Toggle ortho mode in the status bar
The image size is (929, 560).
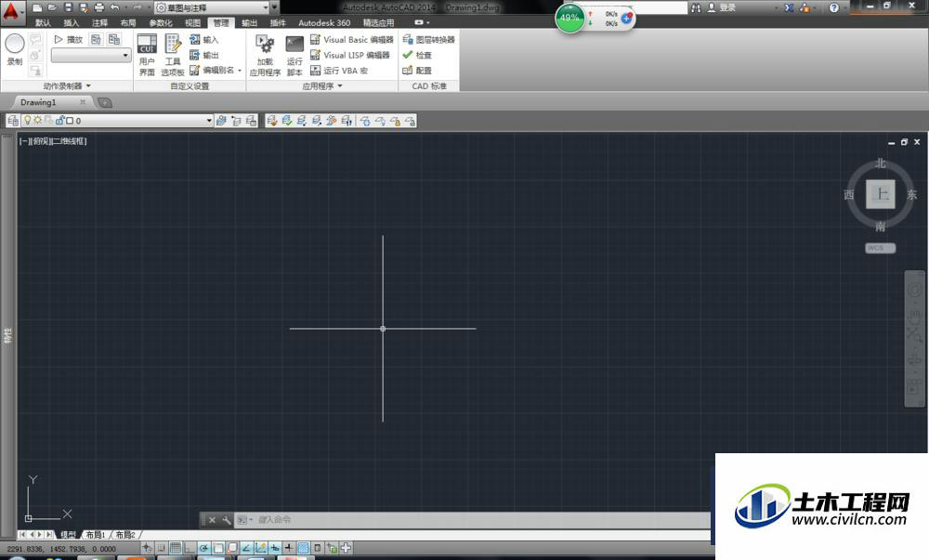(189, 548)
